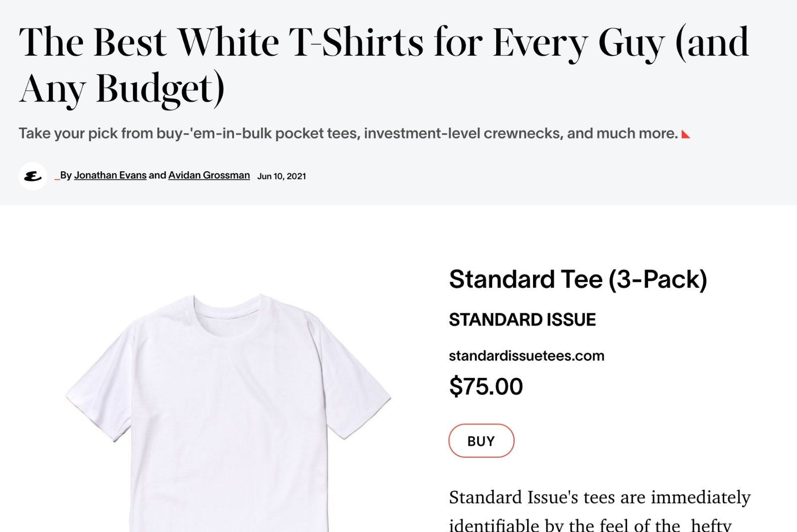Open Jonathan Evans author page
Viewport: 797px width, 532px height.
110,175
